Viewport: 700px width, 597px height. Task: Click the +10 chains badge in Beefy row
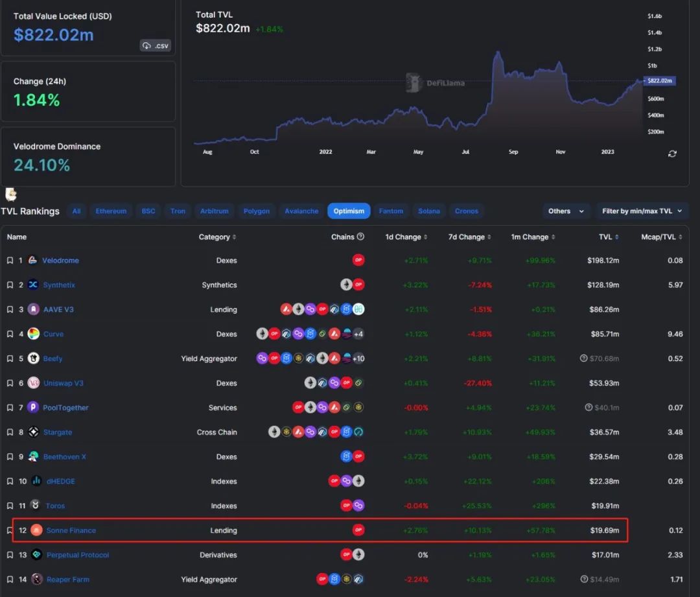click(x=358, y=358)
